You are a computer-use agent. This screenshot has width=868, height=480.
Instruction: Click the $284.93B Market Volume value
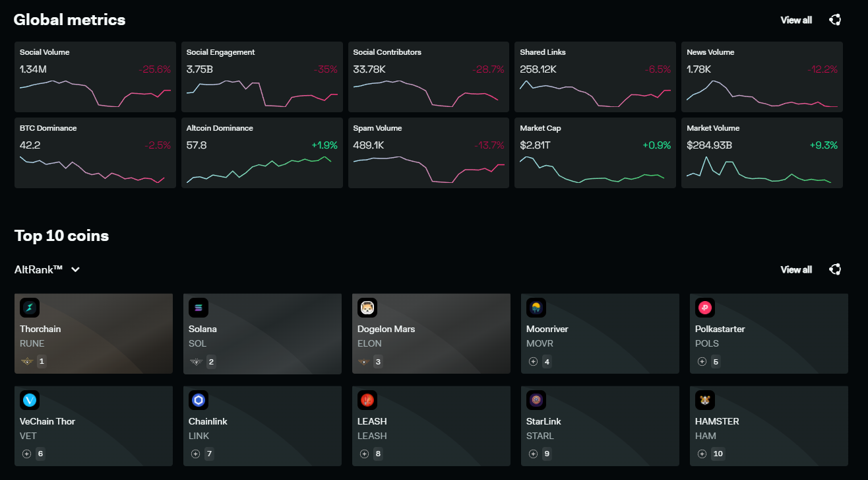709,145
